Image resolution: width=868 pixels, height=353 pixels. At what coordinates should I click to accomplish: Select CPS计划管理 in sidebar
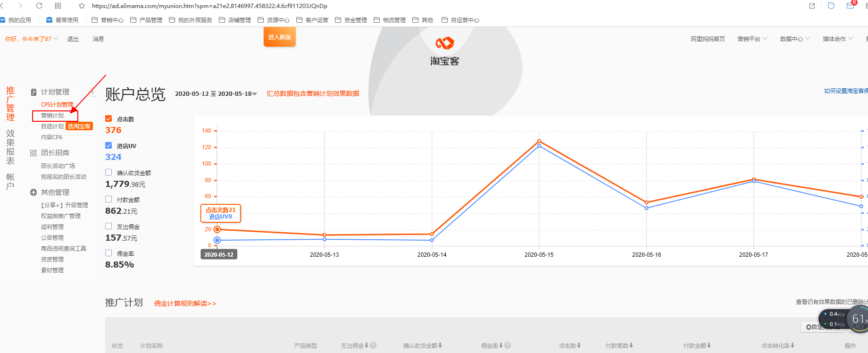pyautogui.click(x=57, y=105)
